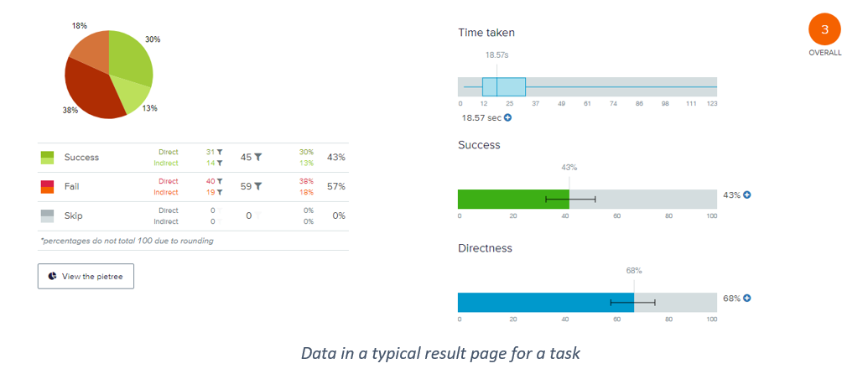Image resolution: width=868 pixels, height=379 pixels.
Task: Click filter icon next to total 59
Action: tap(258, 186)
